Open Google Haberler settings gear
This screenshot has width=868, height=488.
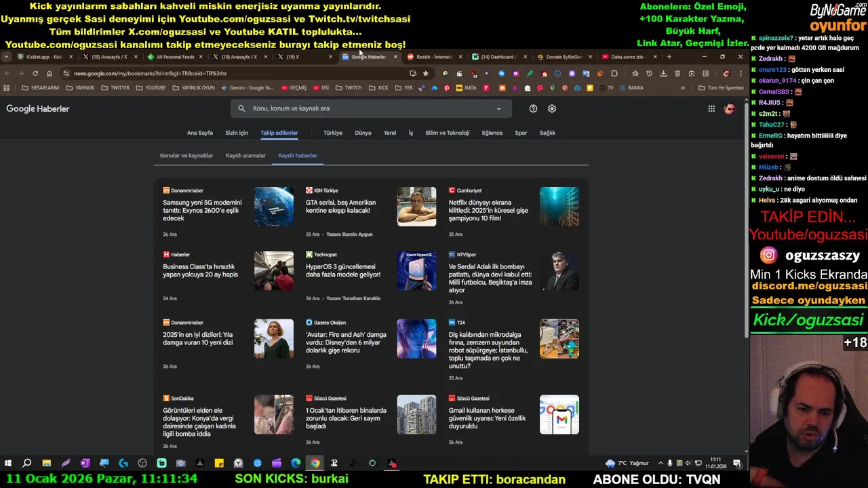[x=552, y=108]
